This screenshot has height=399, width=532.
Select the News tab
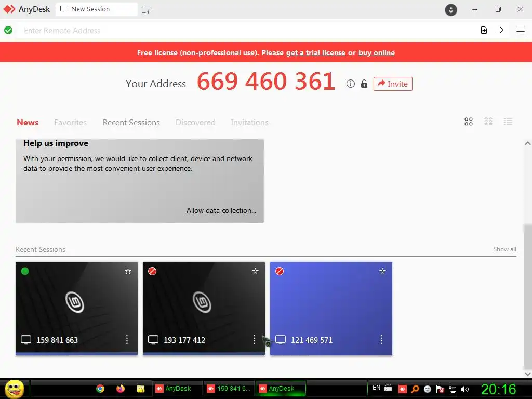(28, 123)
